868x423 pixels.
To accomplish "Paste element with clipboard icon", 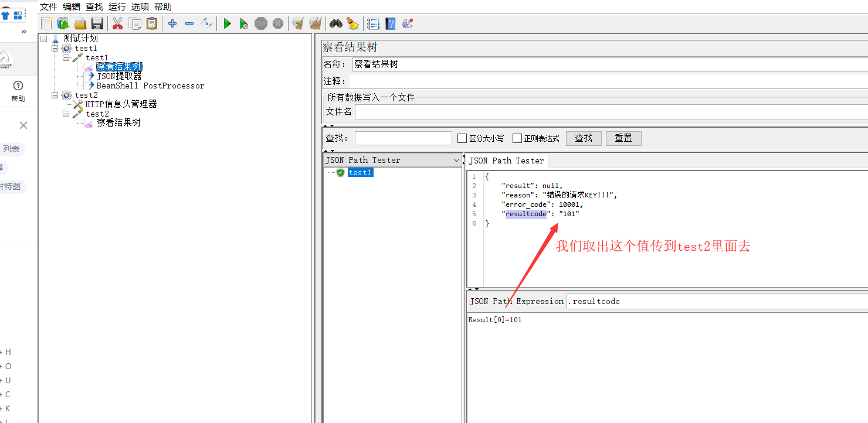I will point(152,23).
